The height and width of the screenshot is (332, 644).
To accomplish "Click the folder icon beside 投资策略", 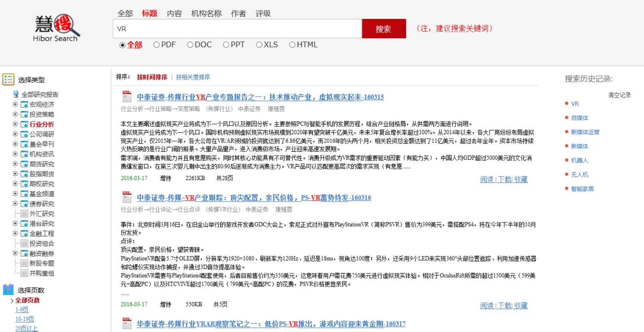I will coord(24,114).
